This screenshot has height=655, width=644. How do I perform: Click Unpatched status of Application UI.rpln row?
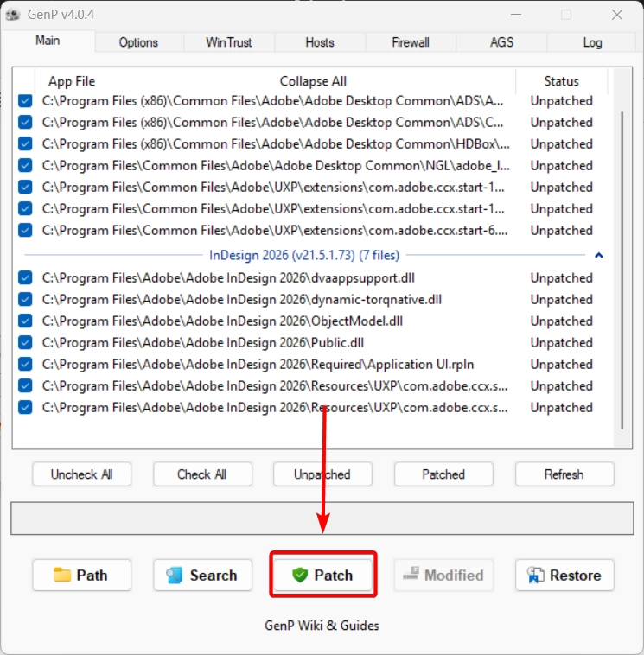point(561,365)
